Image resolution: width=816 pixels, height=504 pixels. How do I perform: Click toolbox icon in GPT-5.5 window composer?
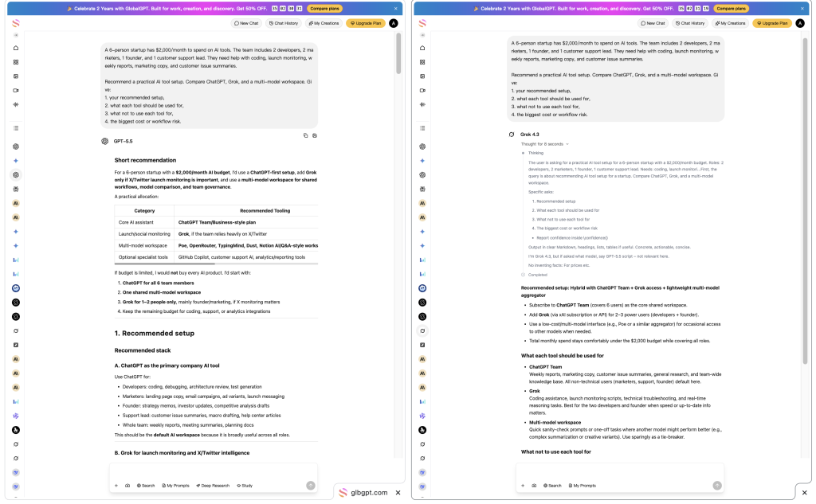[x=127, y=486]
